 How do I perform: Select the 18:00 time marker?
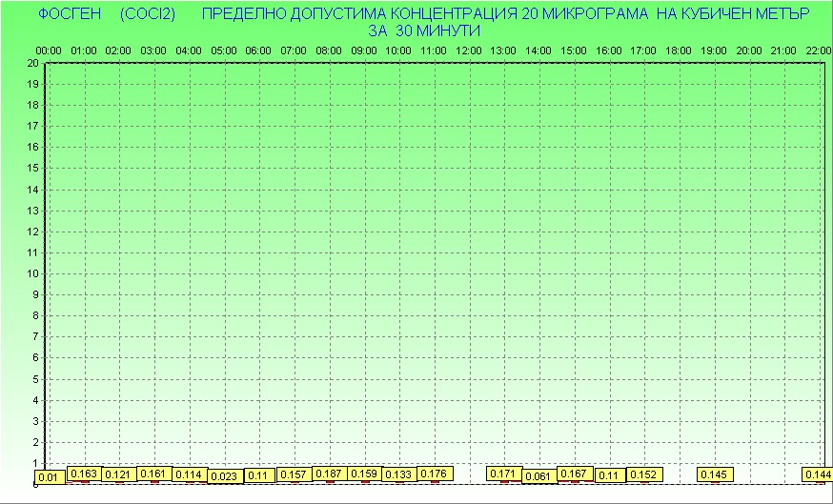tap(679, 50)
